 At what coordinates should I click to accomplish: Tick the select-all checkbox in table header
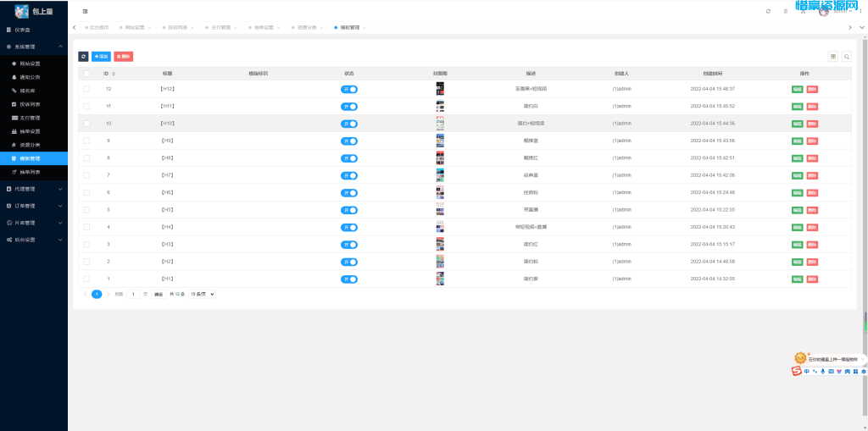[x=86, y=74]
